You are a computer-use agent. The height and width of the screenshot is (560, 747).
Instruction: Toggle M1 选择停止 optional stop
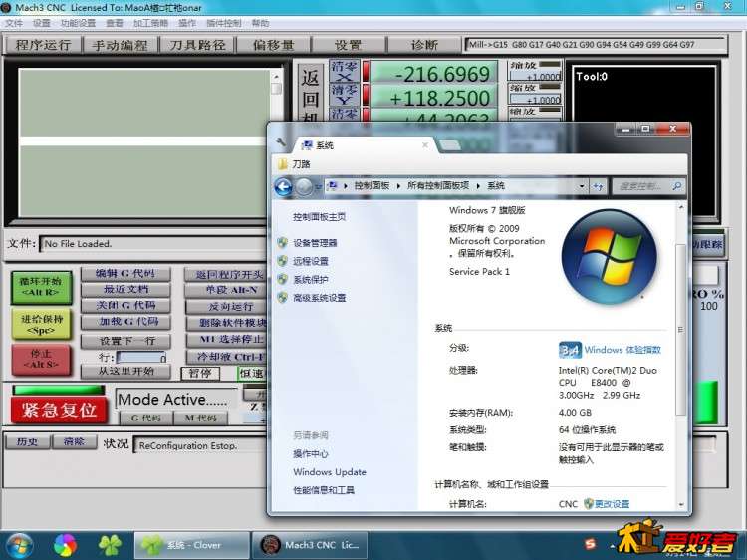(227, 340)
